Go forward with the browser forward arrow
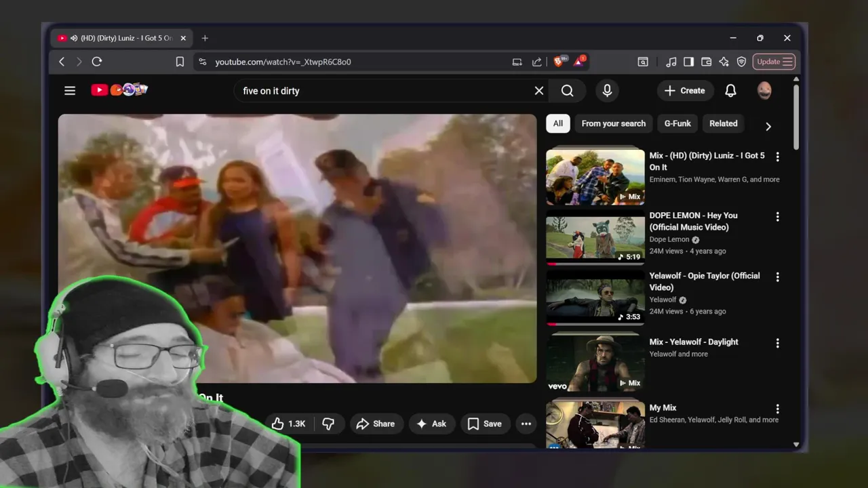This screenshot has width=868, height=488. click(x=79, y=62)
